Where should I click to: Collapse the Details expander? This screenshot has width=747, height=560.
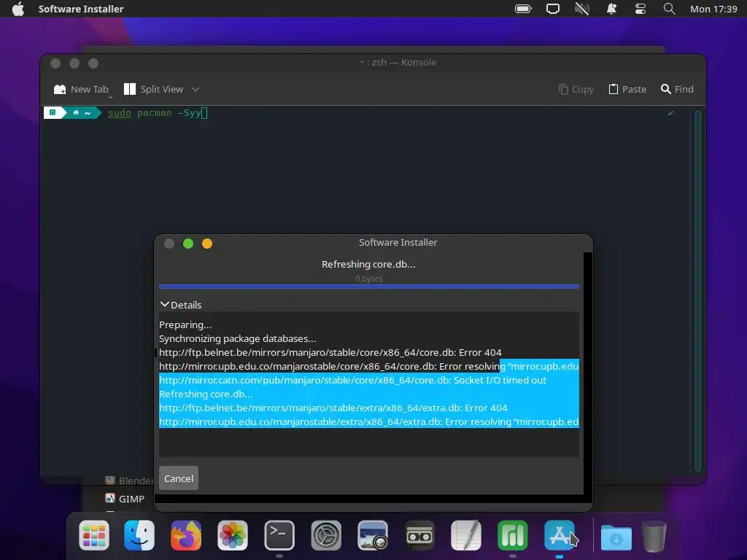pyautogui.click(x=181, y=305)
